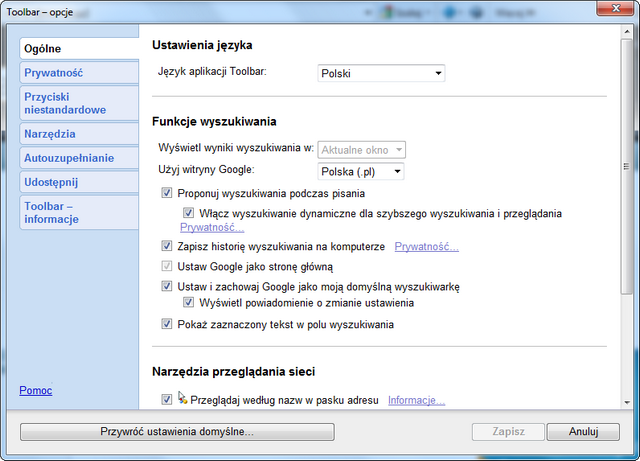The height and width of the screenshot is (461, 640).
Task: Click the Anuluj button
Action: click(x=583, y=432)
